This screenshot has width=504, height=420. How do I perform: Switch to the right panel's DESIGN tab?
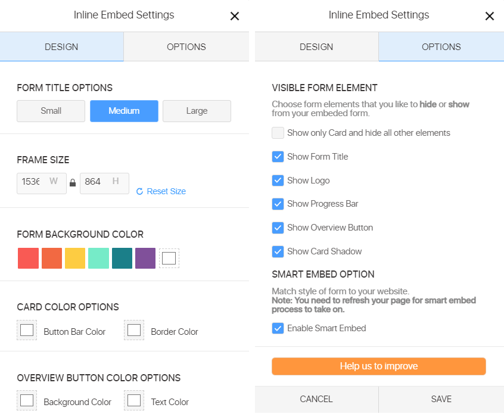(x=316, y=47)
